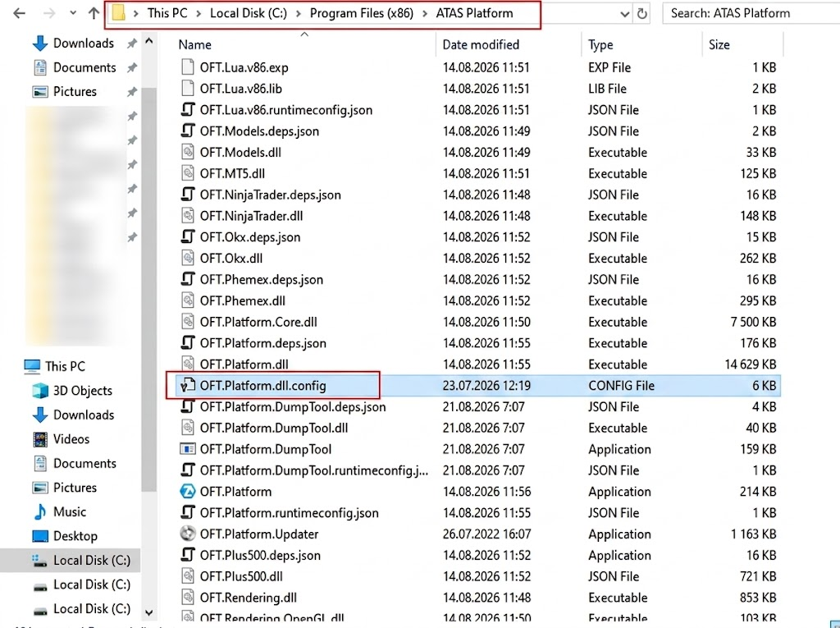840x628 pixels.
Task: Select the file name OFT.Platform.deps.json
Action: [263, 343]
